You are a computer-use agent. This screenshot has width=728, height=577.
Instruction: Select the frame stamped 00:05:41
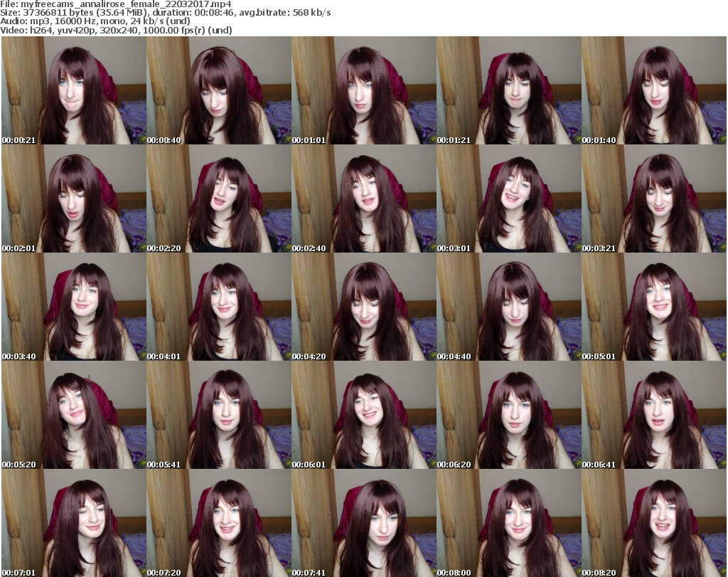219,415
